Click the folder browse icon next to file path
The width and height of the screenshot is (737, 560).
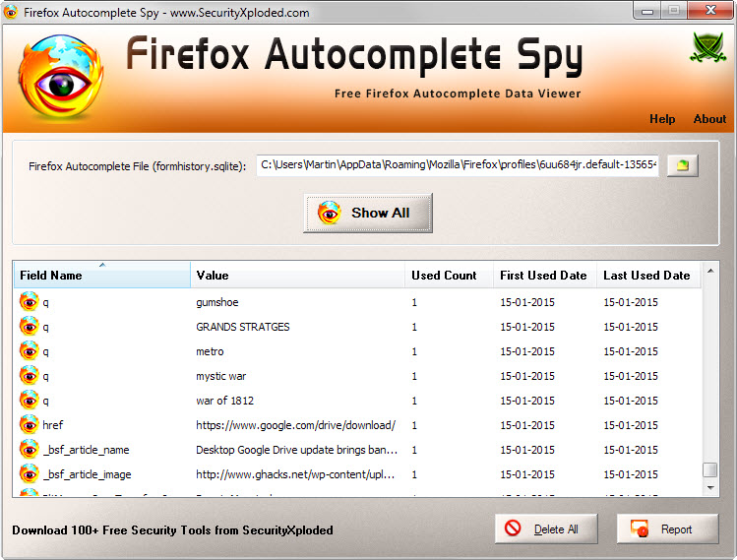coord(683,165)
